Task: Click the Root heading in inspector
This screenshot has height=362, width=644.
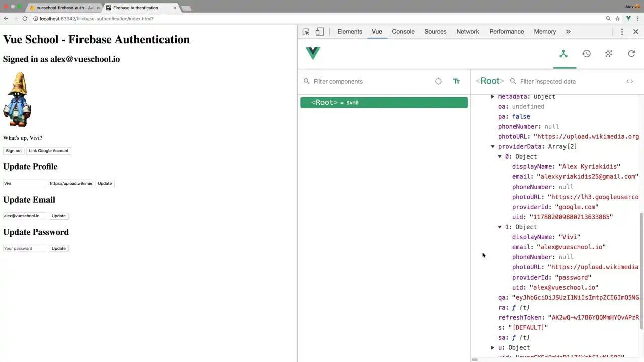Action: [x=490, y=81]
